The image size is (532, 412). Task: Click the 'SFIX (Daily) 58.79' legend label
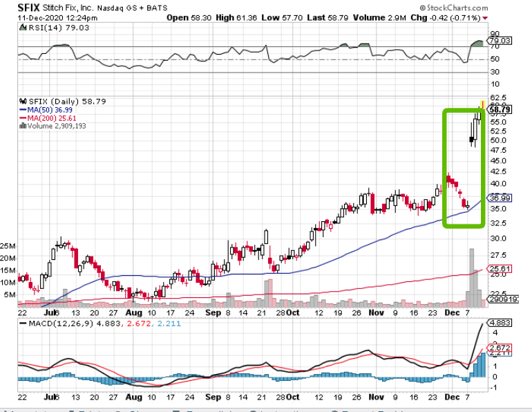point(67,101)
